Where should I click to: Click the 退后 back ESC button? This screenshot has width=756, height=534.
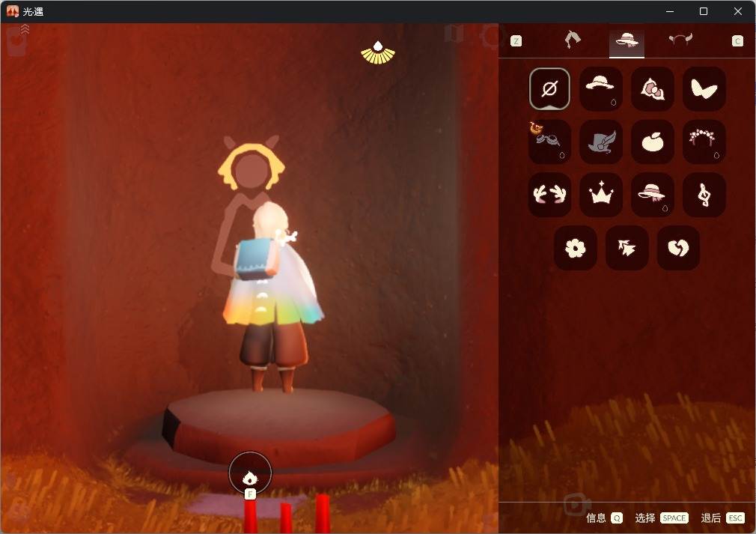tap(722, 518)
